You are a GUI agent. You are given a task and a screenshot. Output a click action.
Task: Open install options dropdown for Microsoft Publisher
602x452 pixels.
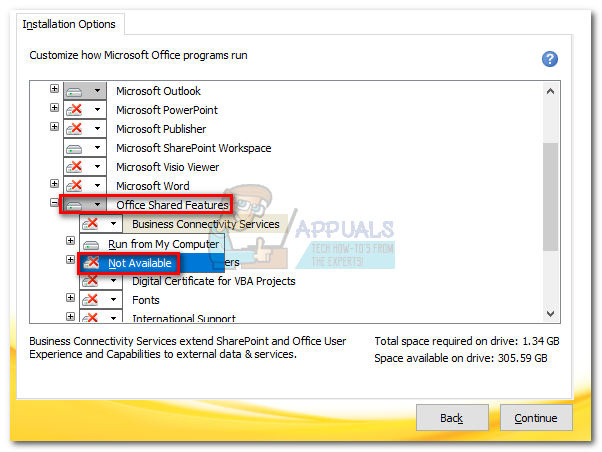pos(98,128)
